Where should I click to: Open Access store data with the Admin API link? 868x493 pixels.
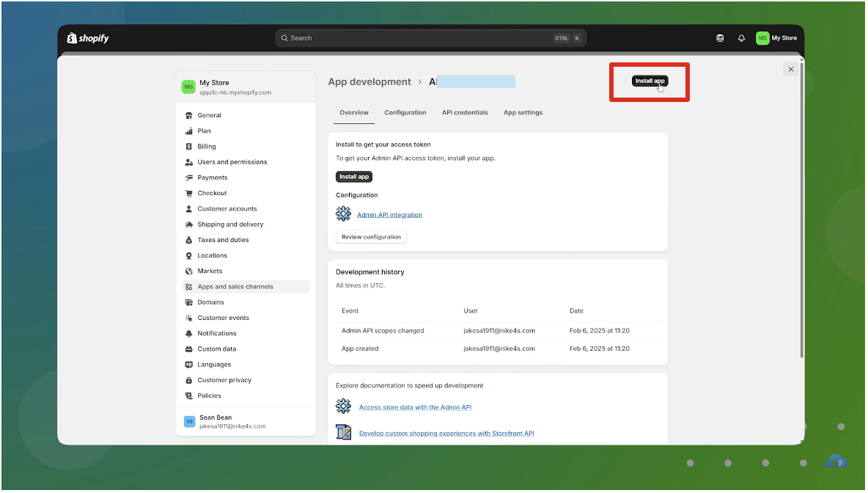click(x=415, y=407)
